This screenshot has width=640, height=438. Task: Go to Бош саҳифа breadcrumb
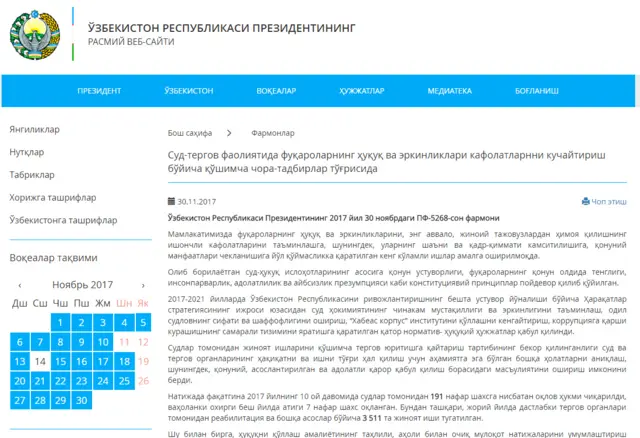click(190, 133)
